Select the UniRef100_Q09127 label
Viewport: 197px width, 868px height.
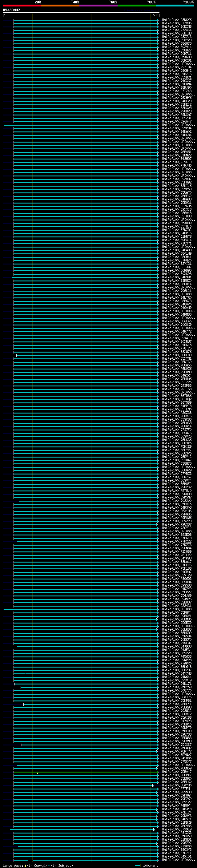tap(177, 802)
